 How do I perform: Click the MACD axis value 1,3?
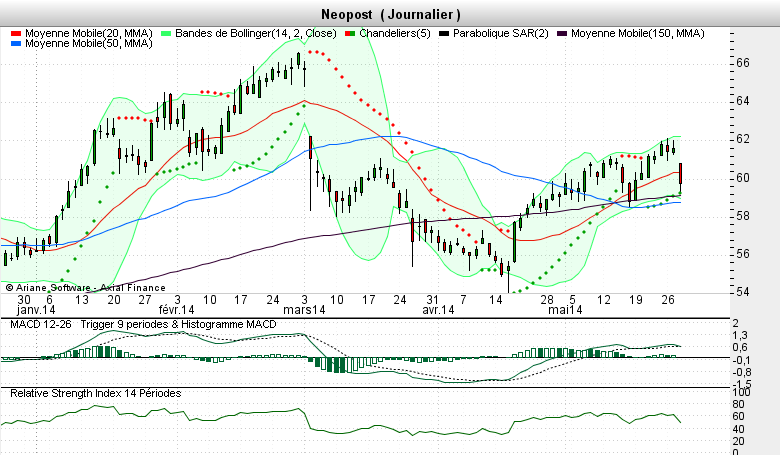pos(740,335)
